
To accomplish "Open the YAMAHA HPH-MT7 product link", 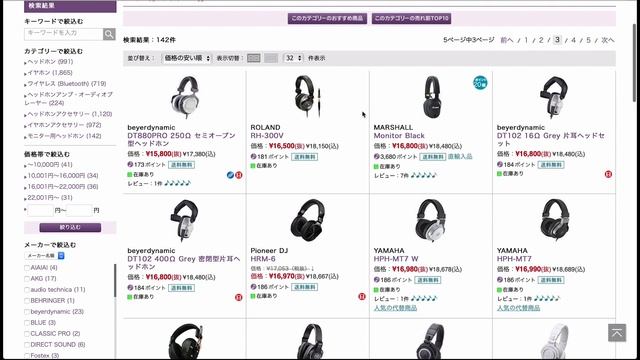I will (514, 259).
